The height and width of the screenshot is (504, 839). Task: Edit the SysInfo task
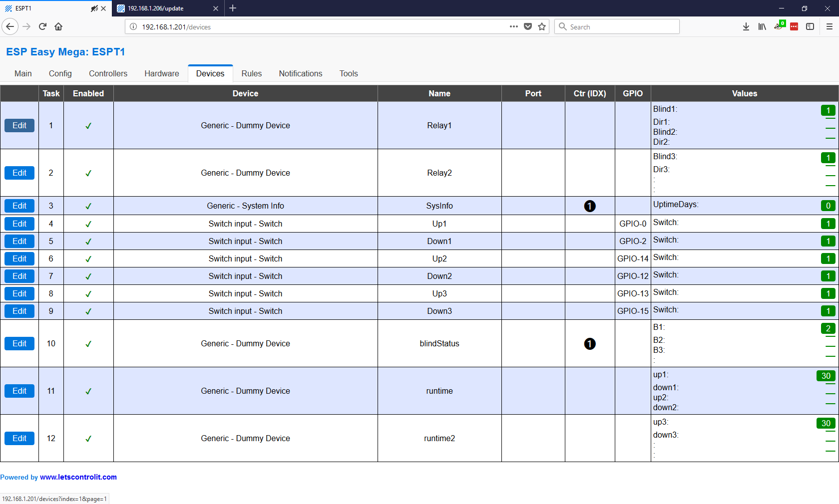coord(19,206)
